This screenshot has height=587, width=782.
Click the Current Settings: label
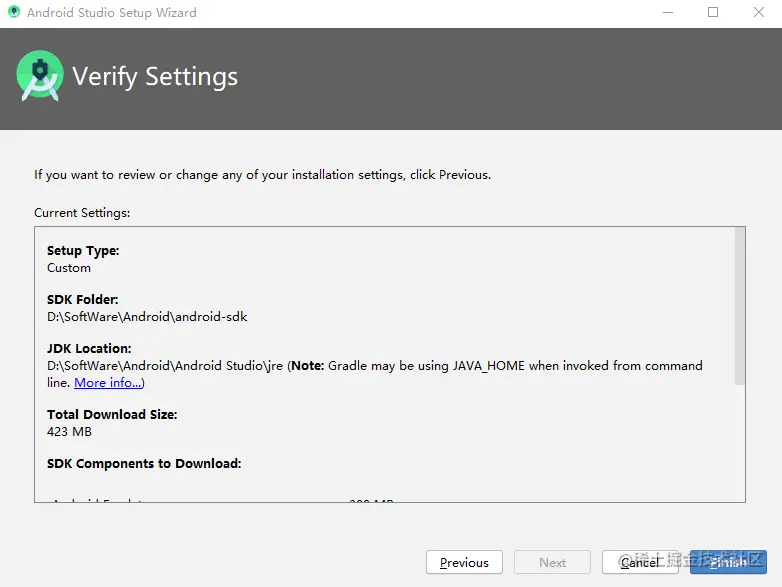point(82,213)
